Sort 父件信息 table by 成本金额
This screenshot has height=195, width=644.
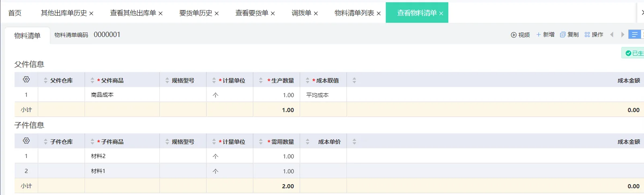354,80
